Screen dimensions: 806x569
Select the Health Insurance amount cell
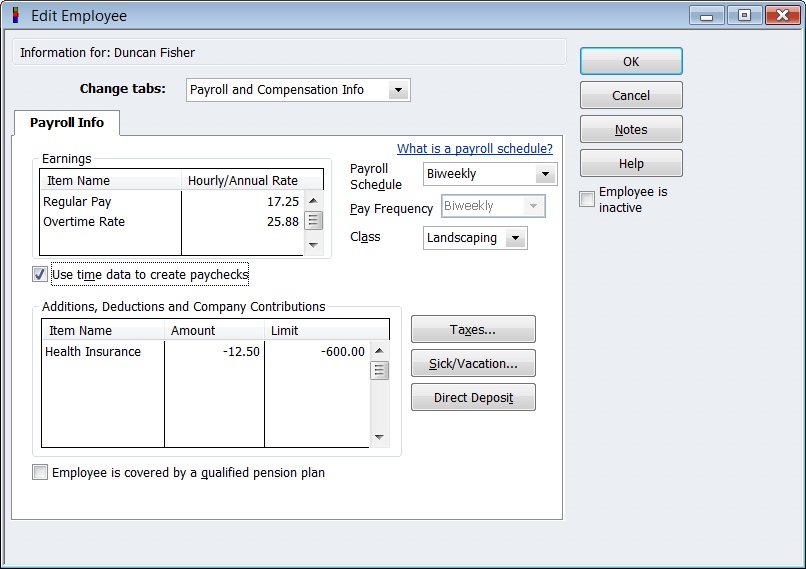[x=214, y=352]
